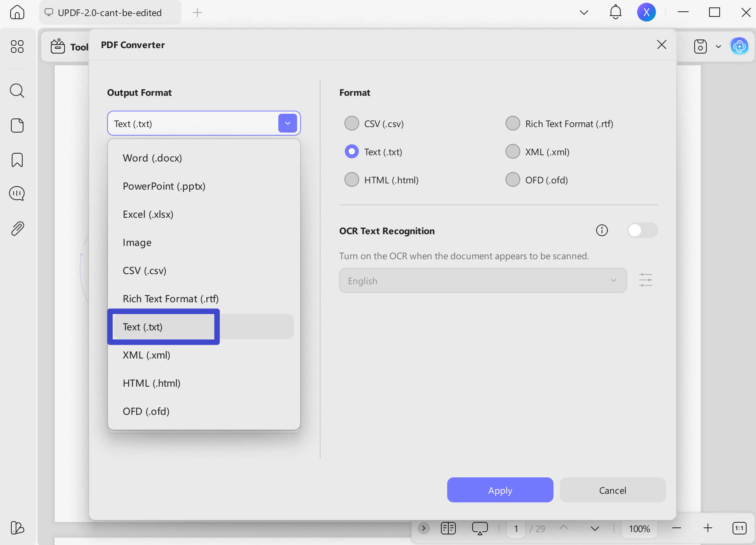Close the PDF Converter dialog
This screenshot has width=756, height=545.
click(662, 45)
